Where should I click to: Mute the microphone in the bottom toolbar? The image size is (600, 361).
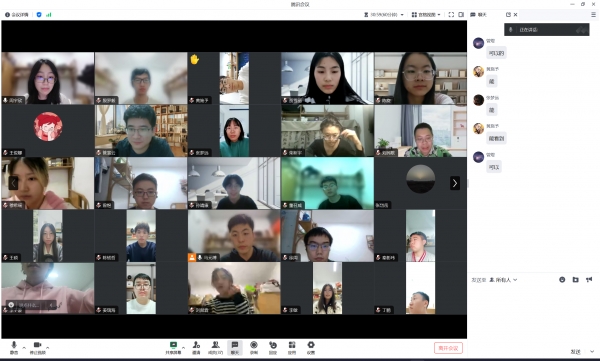click(14, 347)
